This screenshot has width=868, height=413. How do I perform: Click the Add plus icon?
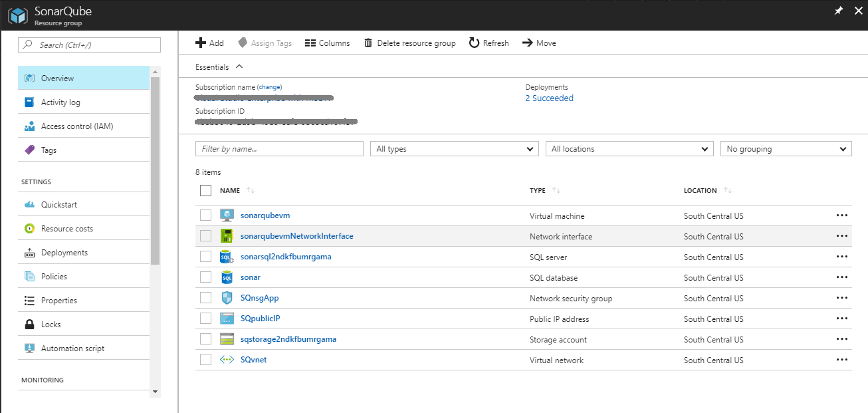(201, 43)
